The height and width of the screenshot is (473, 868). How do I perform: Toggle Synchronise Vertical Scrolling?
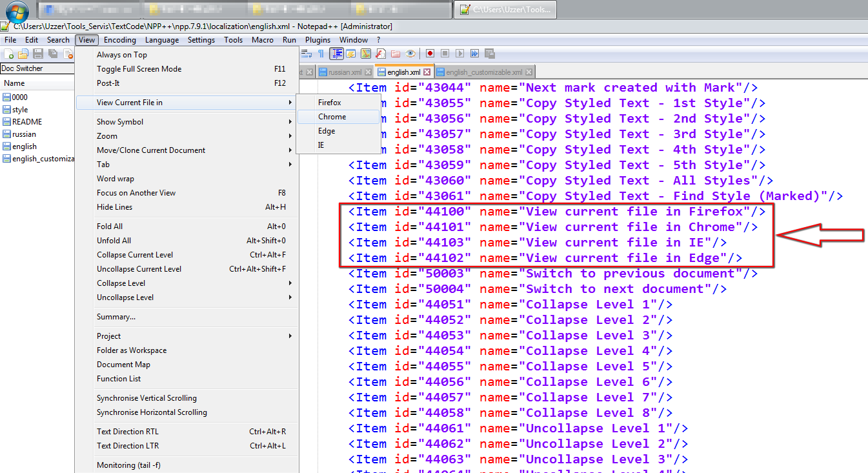pyautogui.click(x=187, y=398)
